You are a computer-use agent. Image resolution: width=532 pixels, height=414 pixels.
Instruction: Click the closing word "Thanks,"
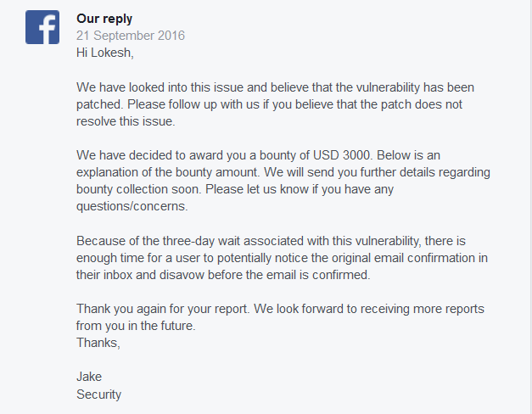point(98,343)
